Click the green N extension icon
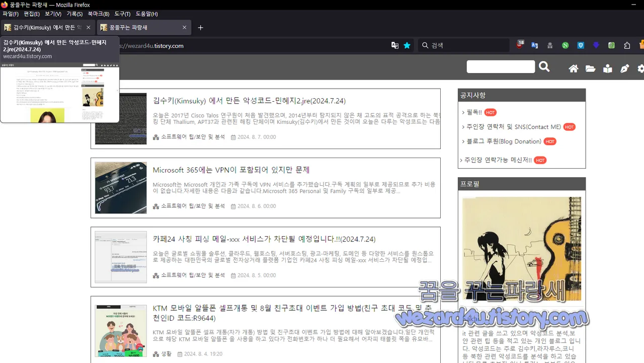This screenshot has height=363, width=644. coord(566,45)
